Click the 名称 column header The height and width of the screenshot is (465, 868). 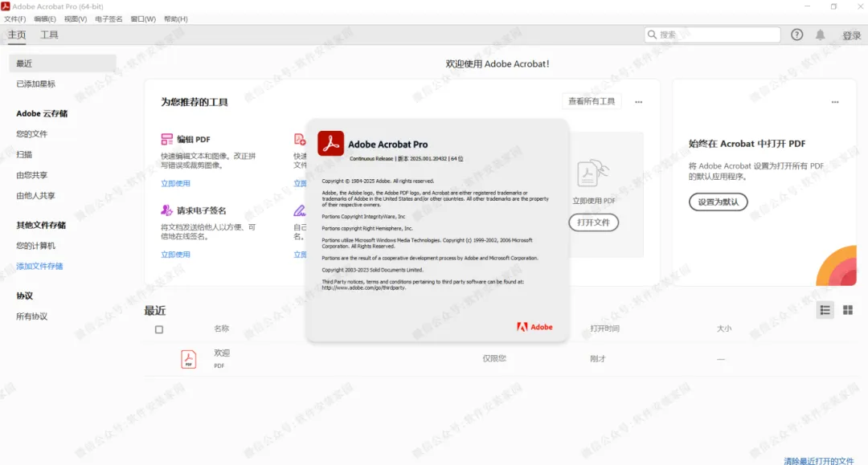pos(222,328)
